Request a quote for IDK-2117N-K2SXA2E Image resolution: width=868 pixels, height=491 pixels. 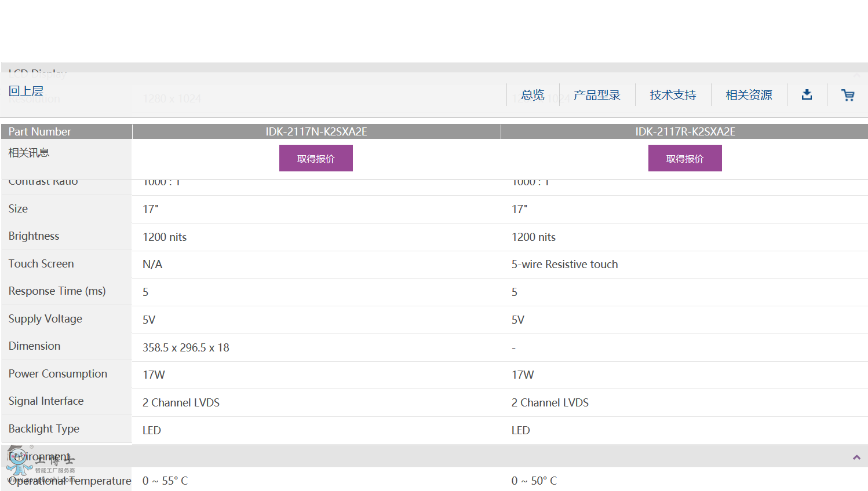(x=316, y=158)
